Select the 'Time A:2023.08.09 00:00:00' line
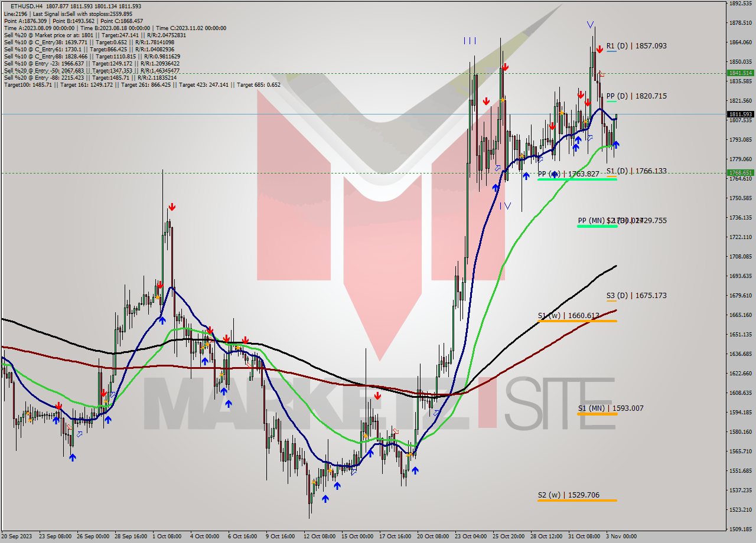 click(x=115, y=28)
